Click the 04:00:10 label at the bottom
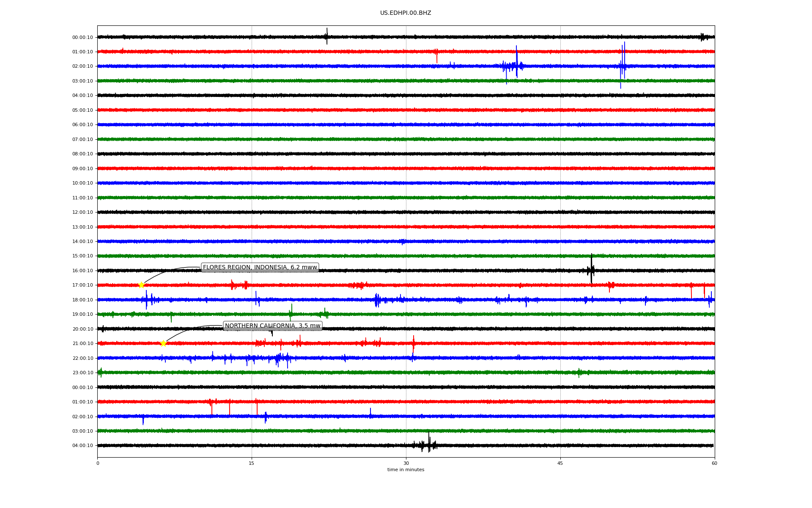 [82, 446]
